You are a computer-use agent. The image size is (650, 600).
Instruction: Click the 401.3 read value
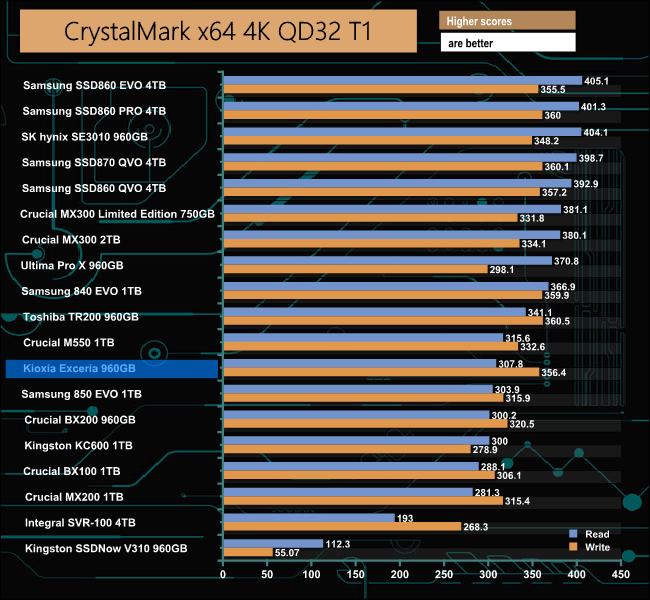coord(593,107)
